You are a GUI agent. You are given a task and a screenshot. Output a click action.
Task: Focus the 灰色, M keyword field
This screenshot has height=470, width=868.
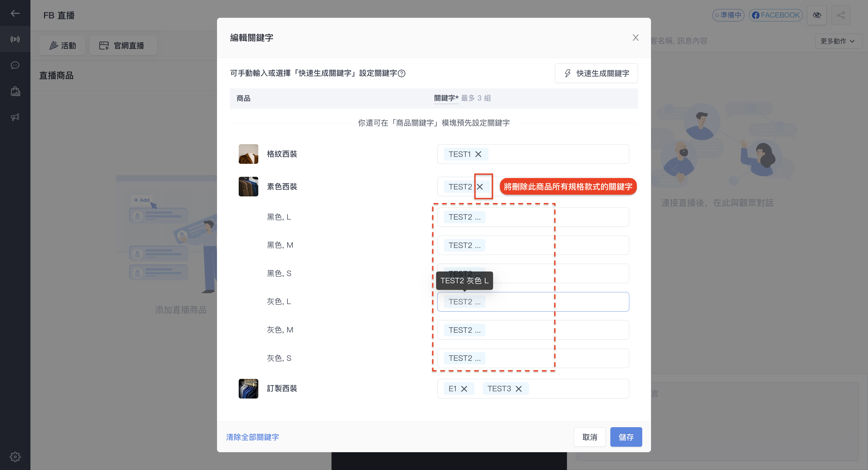click(x=533, y=330)
